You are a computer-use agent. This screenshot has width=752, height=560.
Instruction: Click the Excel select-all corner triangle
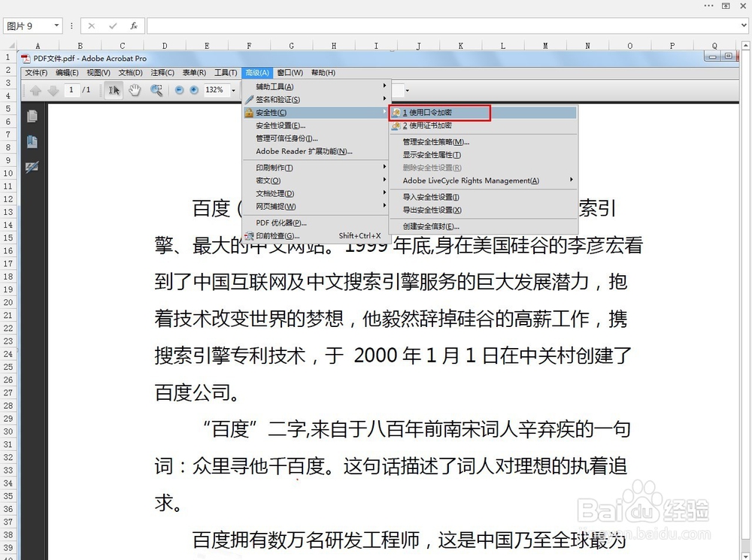[11, 46]
